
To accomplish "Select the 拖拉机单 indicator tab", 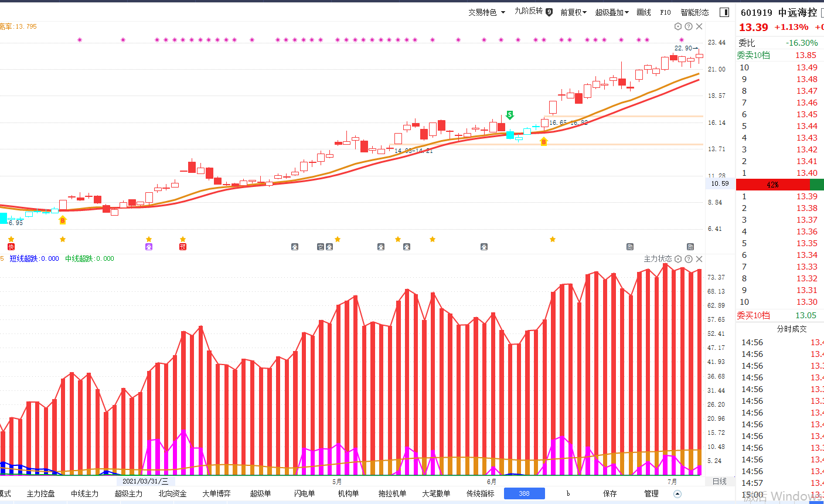I will (x=392, y=493).
